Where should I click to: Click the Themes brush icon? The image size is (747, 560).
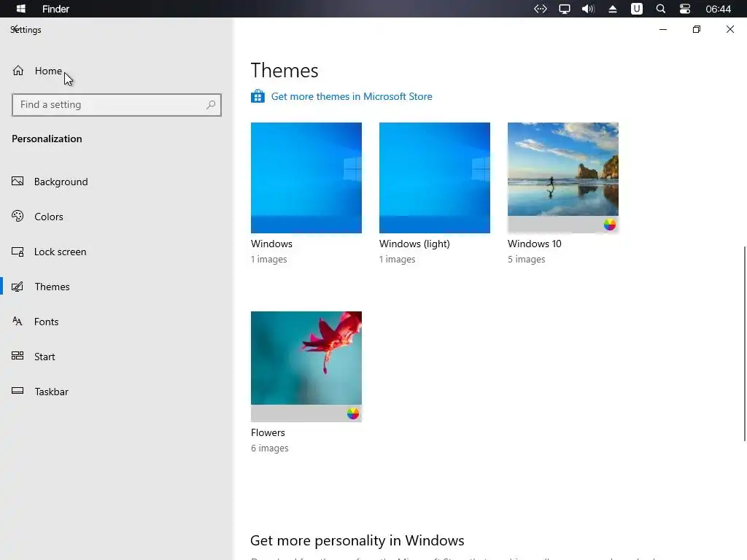18,287
